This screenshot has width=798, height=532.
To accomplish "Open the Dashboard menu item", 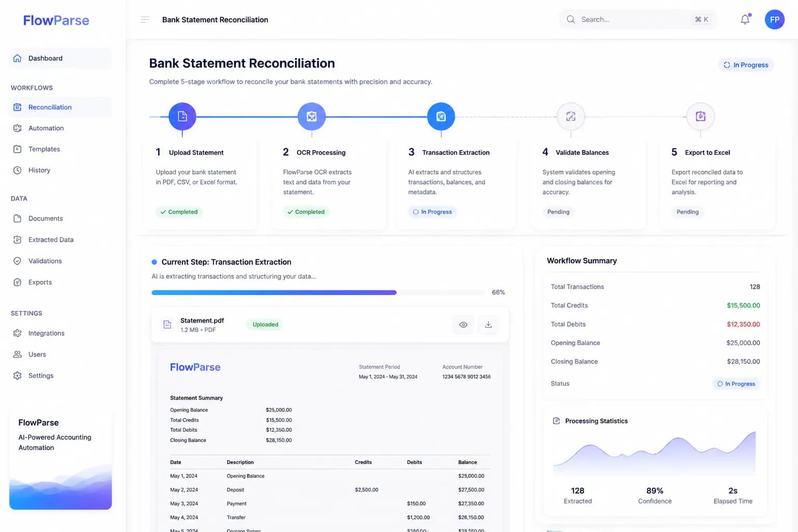I will tap(60, 58).
